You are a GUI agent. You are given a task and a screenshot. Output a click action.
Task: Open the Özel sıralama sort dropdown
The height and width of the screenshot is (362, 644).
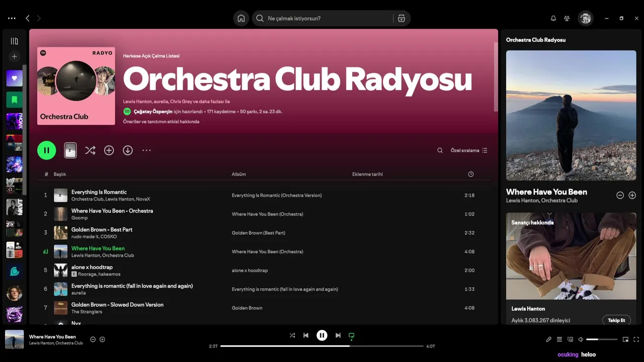point(469,150)
